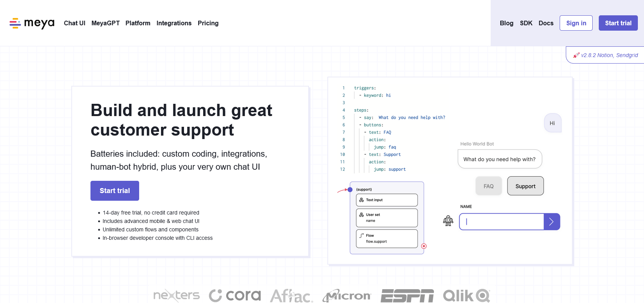Click '14-day free trial, no credit card required' text
This screenshot has width=644, height=303.
click(151, 213)
